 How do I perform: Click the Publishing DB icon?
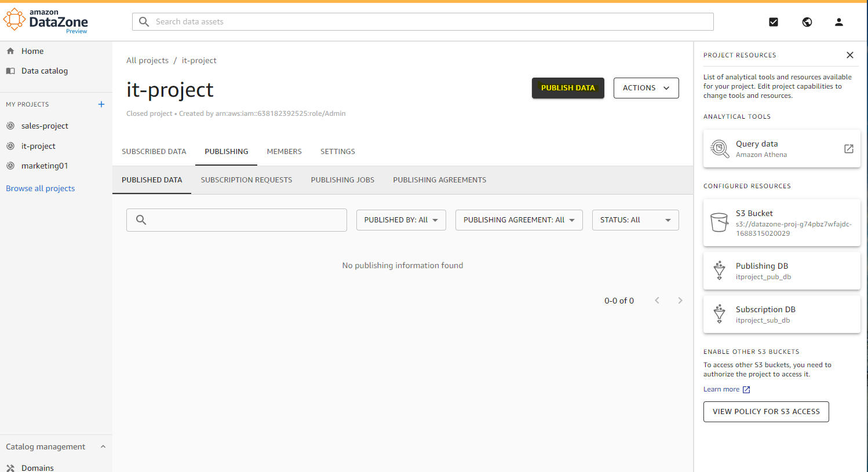[720, 270]
